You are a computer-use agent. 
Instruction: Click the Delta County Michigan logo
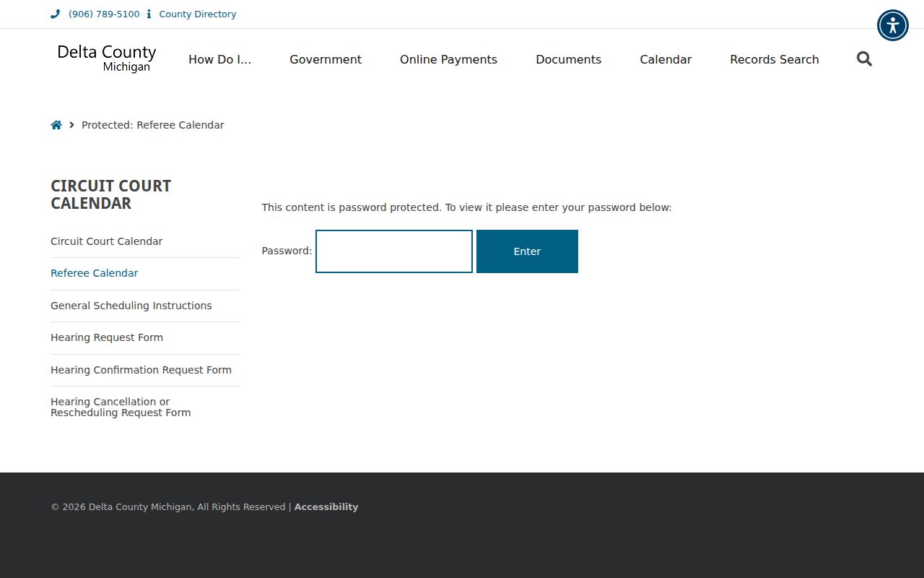pyautogui.click(x=107, y=59)
